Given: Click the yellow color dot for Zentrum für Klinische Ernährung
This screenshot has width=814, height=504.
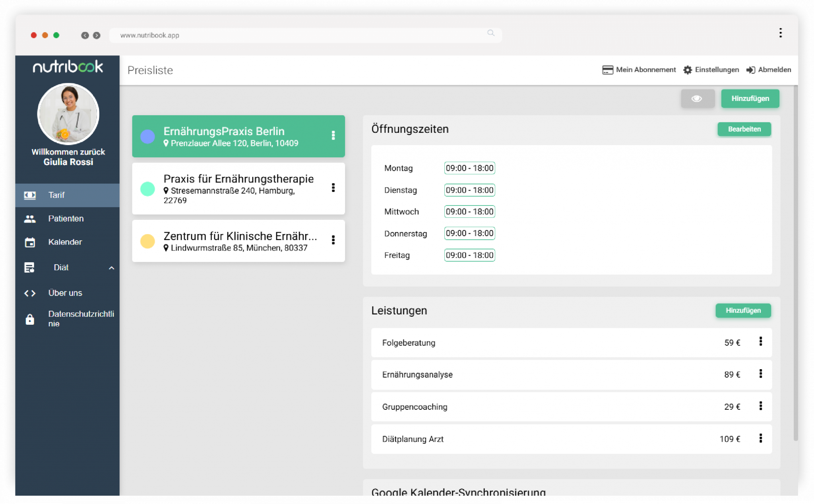Looking at the screenshot, I should [x=147, y=241].
